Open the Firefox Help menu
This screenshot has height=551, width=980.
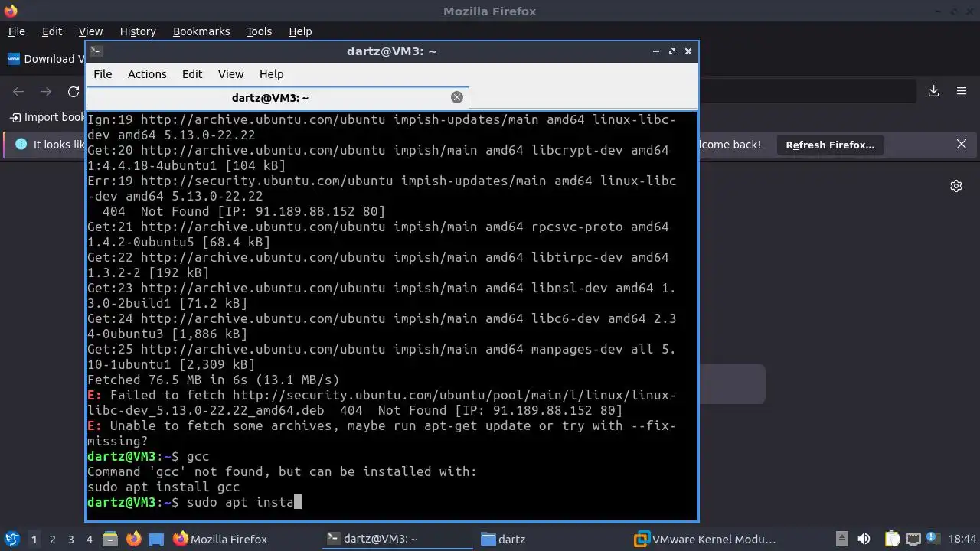pos(300,31)
